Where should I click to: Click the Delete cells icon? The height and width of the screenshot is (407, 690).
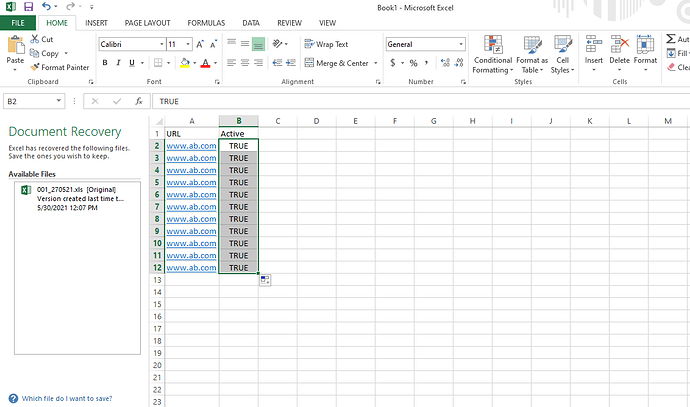(x=620, y=44)
